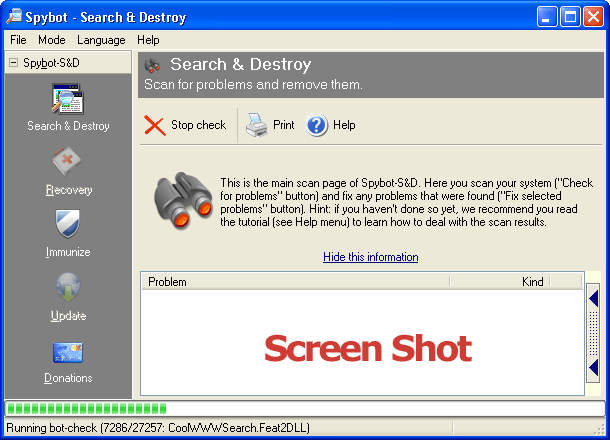Collapse the Spybot-S&D sidebar group

(x=12, y=63)
